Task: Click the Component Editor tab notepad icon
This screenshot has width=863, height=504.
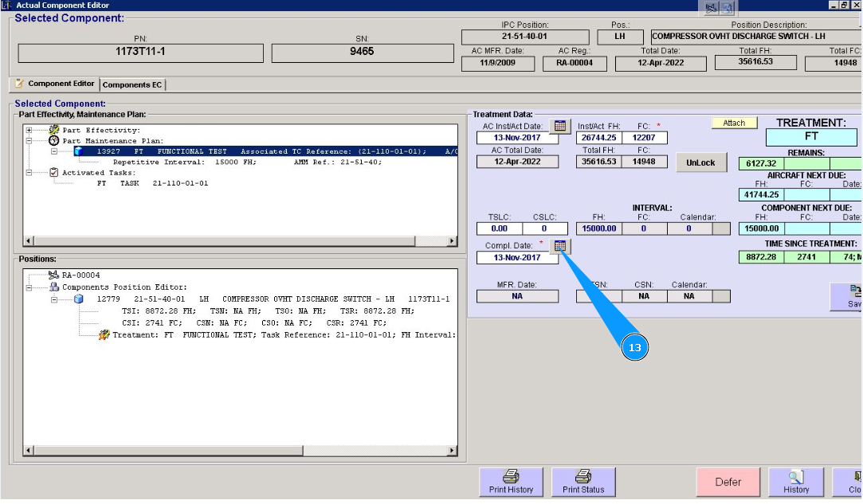Action: pyautogui.click(x=19, y=83)
